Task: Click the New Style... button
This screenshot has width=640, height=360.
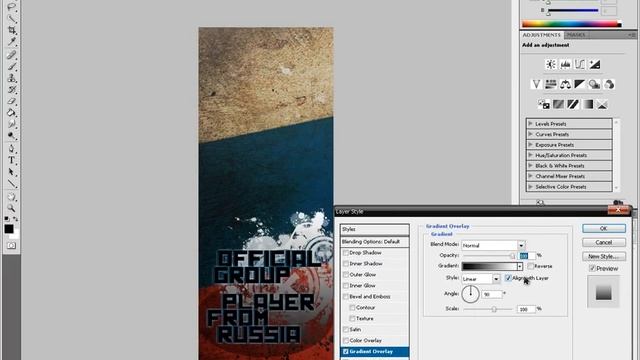Action: click(x=604, y=256)
